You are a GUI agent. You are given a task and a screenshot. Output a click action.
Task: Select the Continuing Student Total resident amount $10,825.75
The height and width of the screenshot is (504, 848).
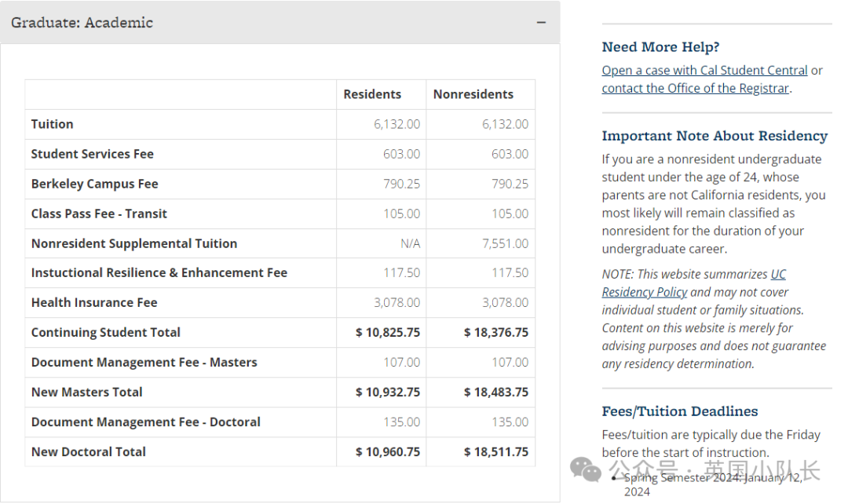[x=387, y=333]
